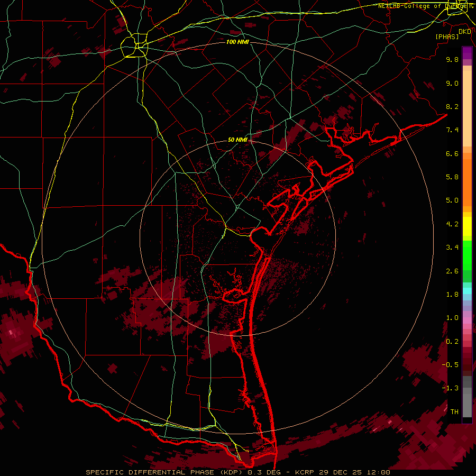Click the NEXLAB-College of DuPage label
This screenshot has height=476, width=476.
tap(425, 6)
